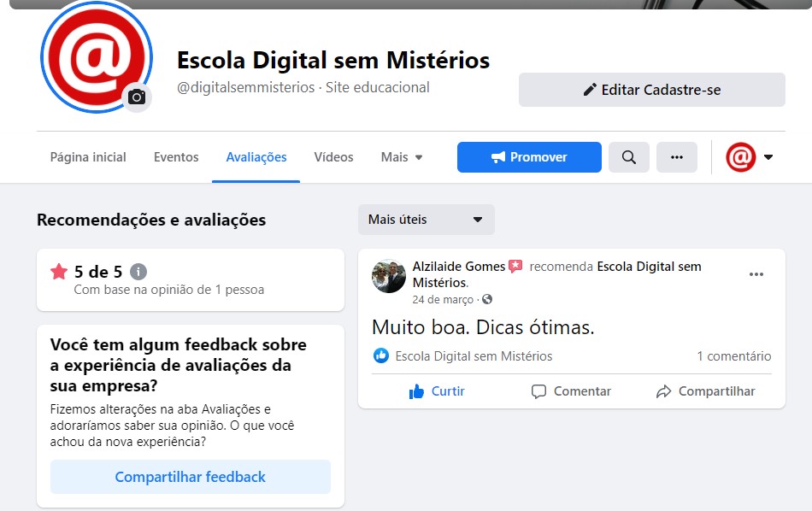Open the Mais úteis sort dropdown

[427, 220]
